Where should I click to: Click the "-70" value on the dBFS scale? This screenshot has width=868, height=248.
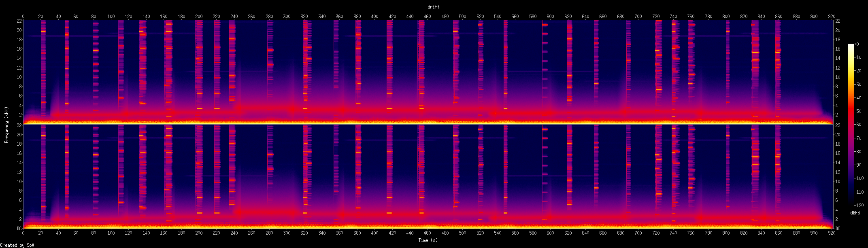pyautogui.click(x=858, y=138)
